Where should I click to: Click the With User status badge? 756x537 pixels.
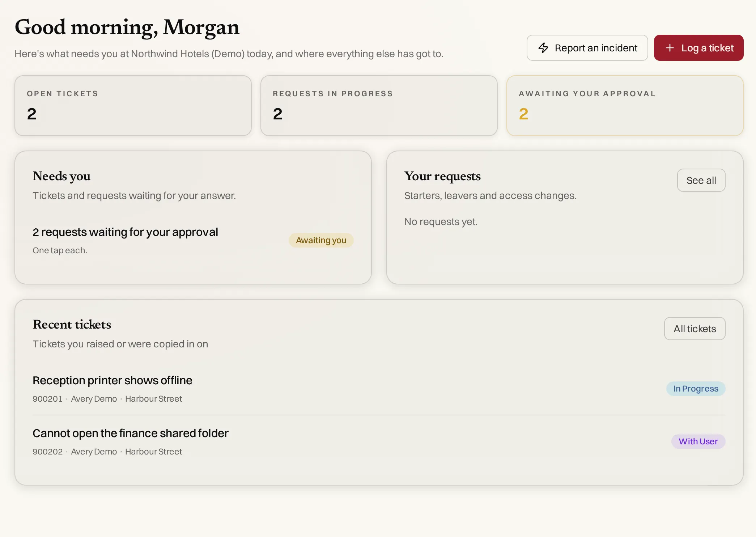click(x=698, y=441)
